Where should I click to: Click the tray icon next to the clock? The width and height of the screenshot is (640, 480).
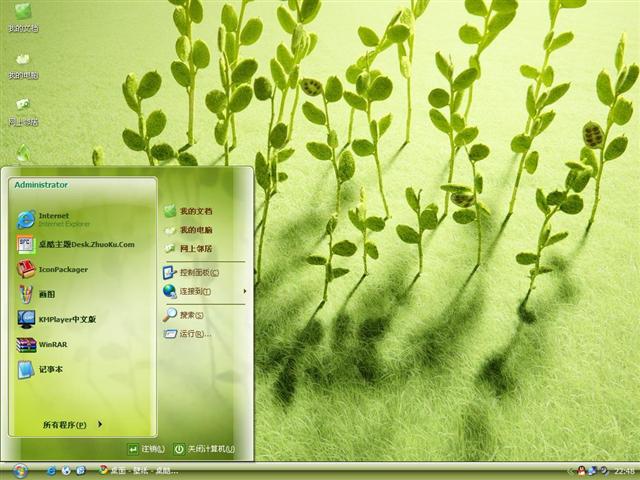coord(604,471)
